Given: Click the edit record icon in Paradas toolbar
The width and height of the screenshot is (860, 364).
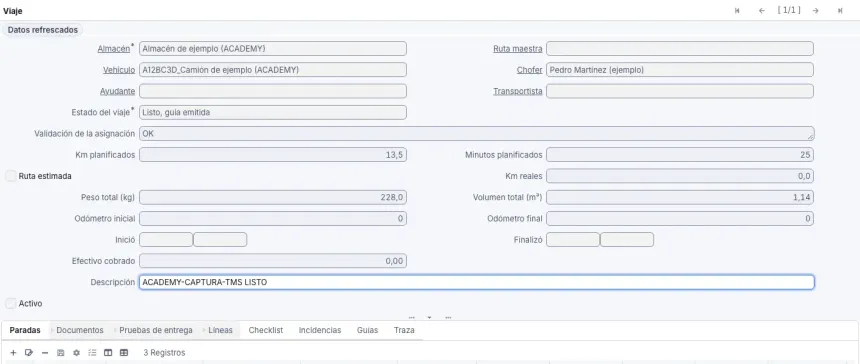Looking at the screenshot, I should [29, 352].
